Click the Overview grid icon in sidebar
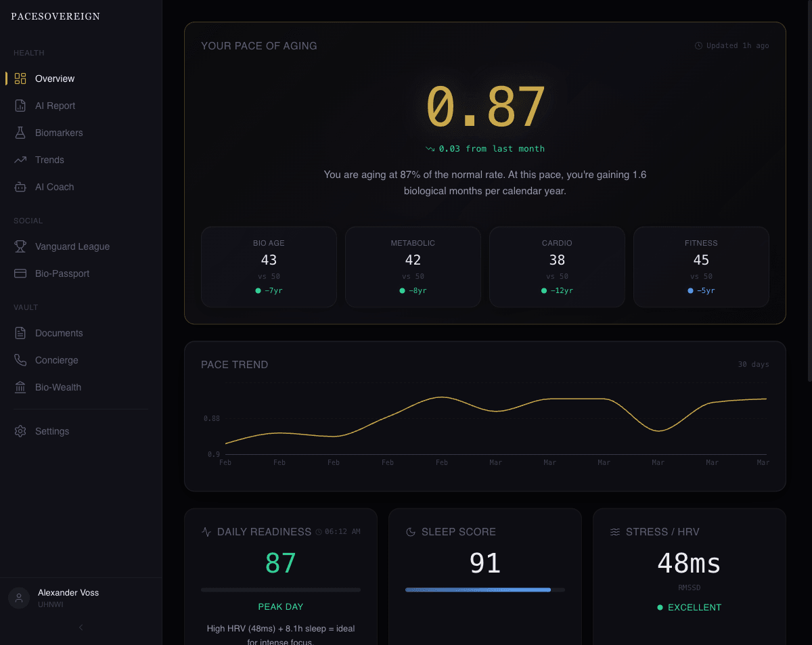 tap(20, 79)
